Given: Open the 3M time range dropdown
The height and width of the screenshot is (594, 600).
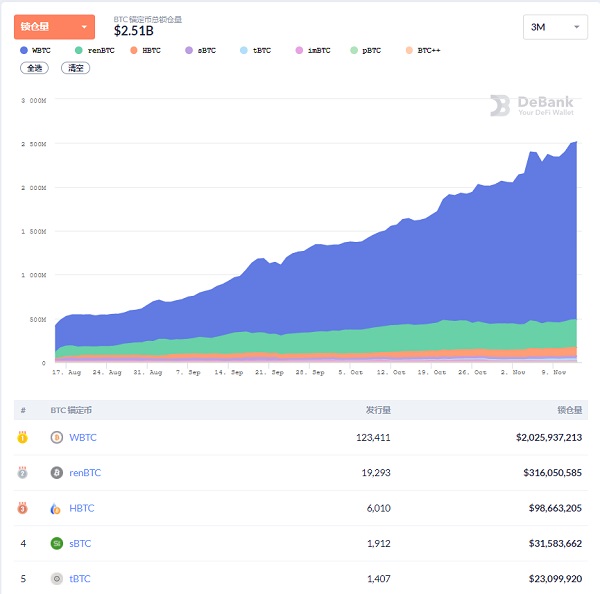Looking at the screenshot, I should (x=555, y=27).
